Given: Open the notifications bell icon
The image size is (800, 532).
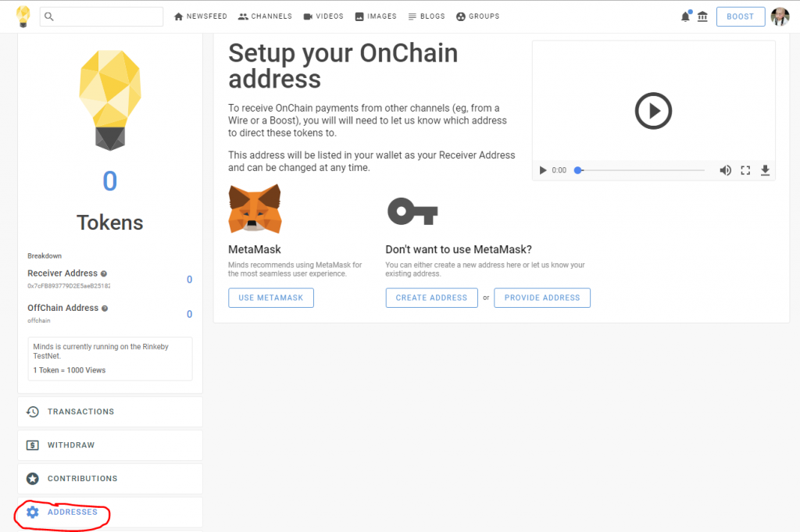Looking at the screenshot, I should tap(685, 17).
